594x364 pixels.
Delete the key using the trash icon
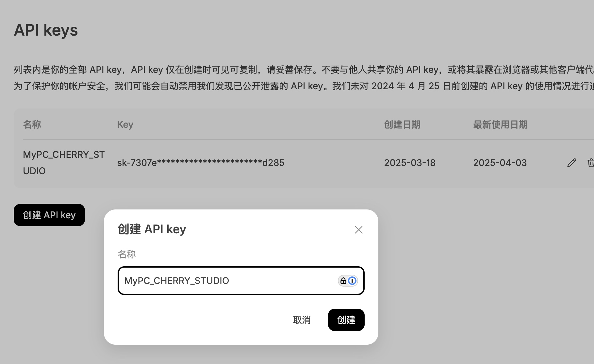(590, 163)
